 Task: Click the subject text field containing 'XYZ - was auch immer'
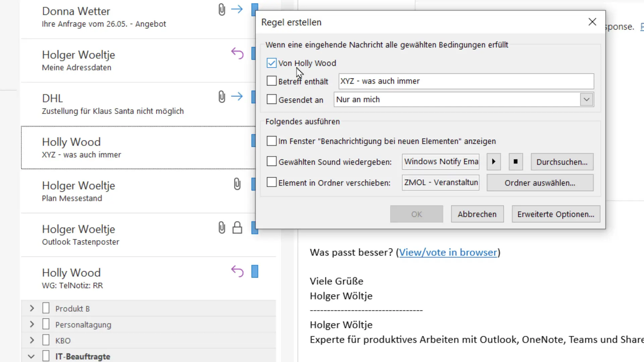click(466, 81)
